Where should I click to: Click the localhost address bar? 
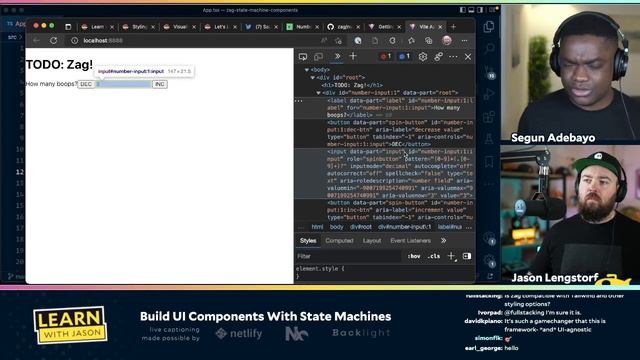196,40
